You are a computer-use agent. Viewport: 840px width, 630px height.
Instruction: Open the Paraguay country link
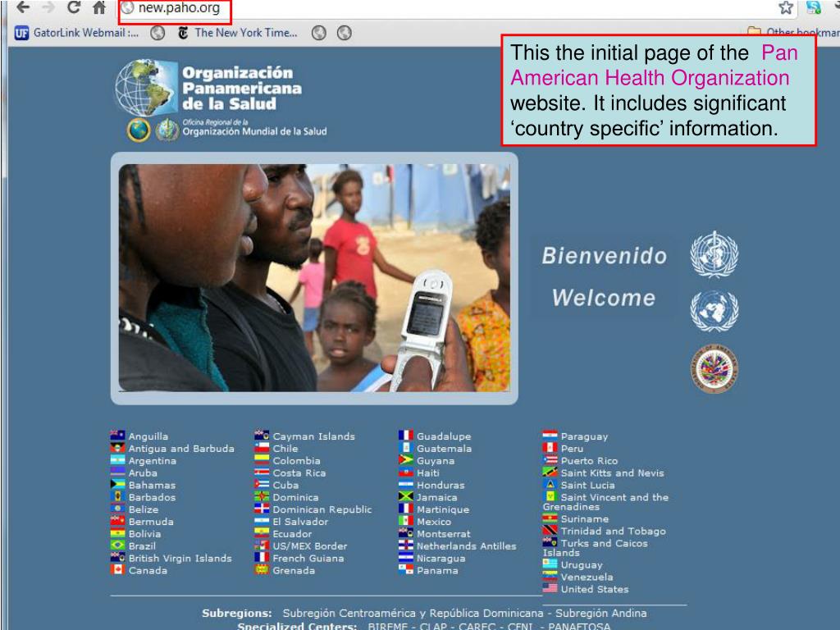584,436
